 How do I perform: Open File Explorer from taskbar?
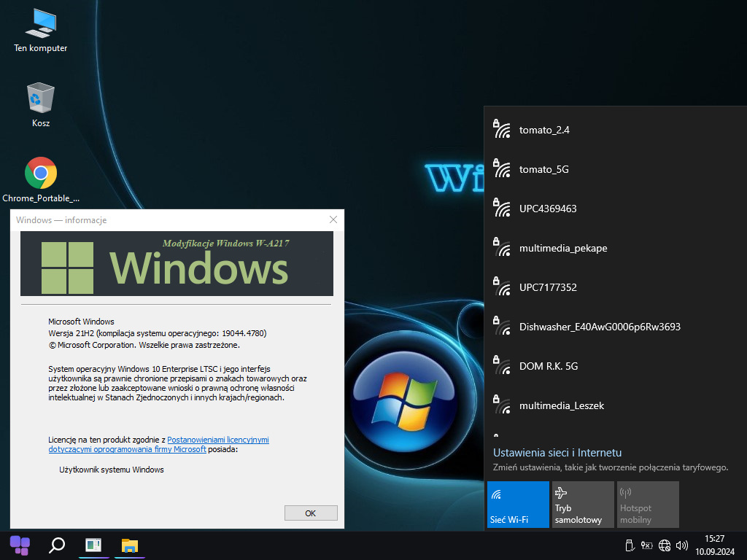(x=130, y=545)
